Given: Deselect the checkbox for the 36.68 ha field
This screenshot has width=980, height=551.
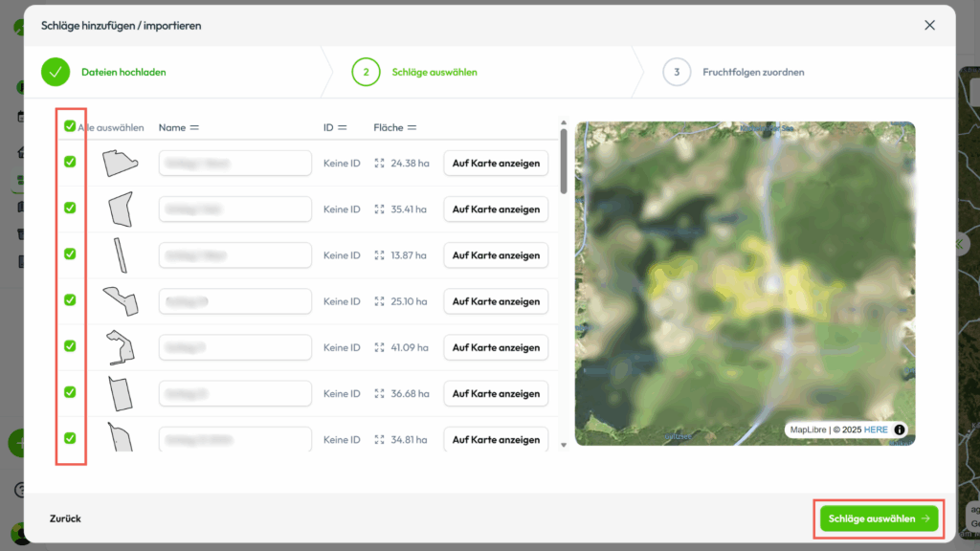Looking at the screenshot, I should [70, 392].
